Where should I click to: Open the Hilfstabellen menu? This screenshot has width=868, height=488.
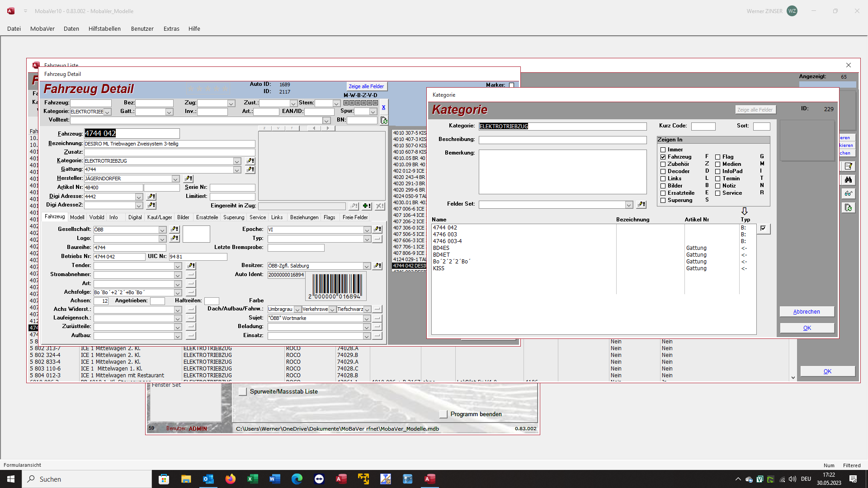[x=104, y=28]
